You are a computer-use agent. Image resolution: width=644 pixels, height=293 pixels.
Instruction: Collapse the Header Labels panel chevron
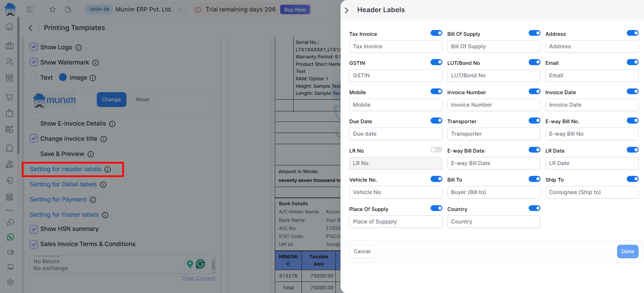point(347,10)
